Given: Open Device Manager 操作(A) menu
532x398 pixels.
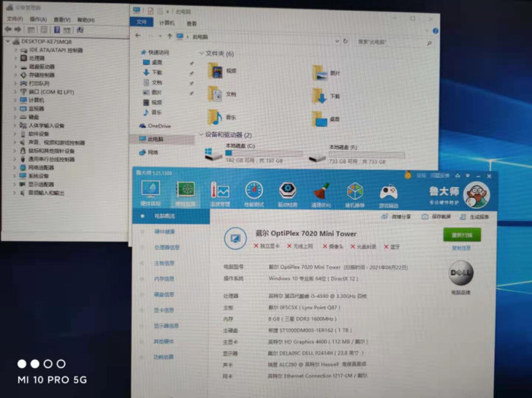Looking at the screenshot, I should point(38,19).
